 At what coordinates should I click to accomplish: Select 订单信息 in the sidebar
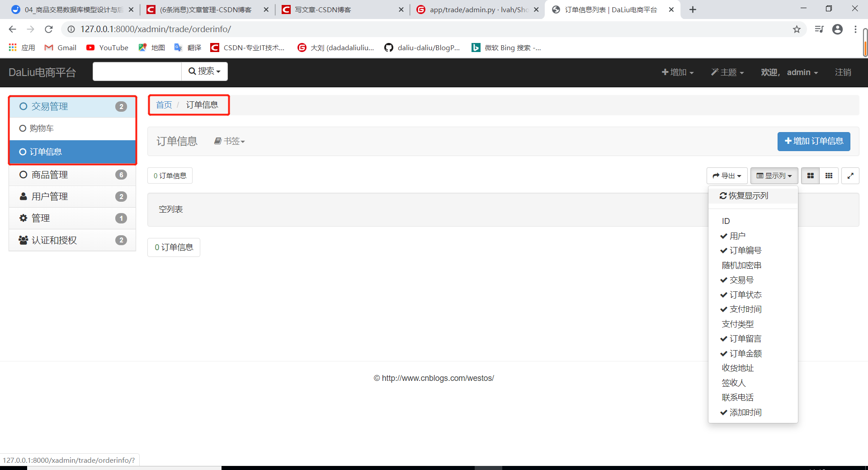point(72,152)
